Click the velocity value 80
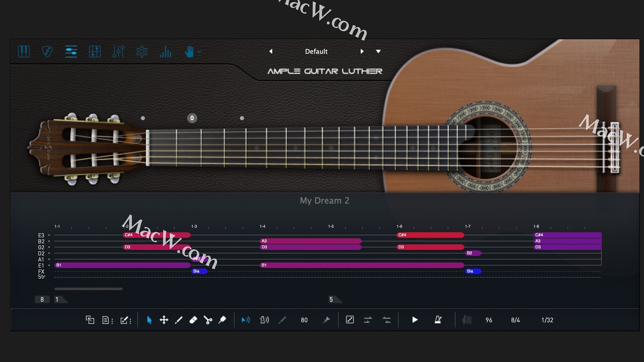The image size is (644, 362). point(304,320)
